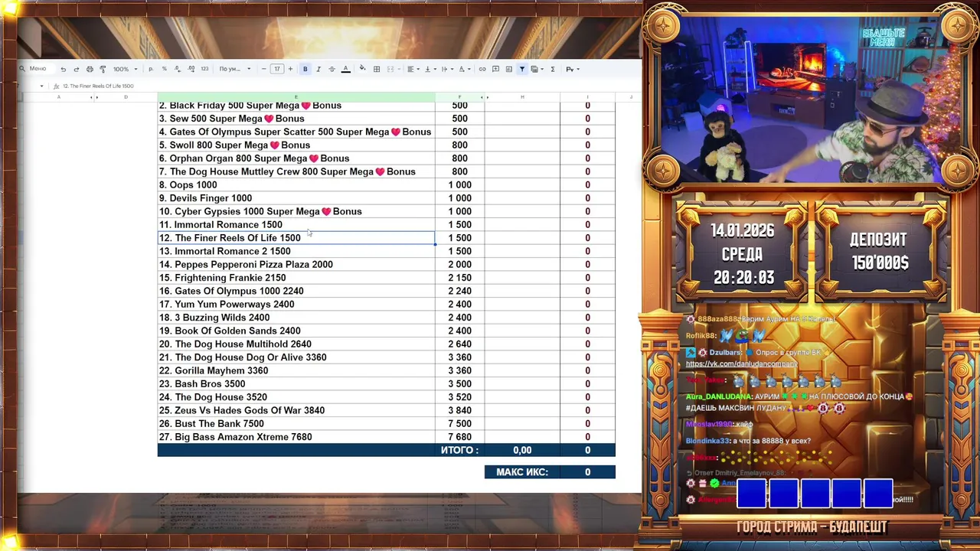The height and width of the screenshot is (551, 980).
Task: Click the Merge cells icon
Action: (390, 69)
